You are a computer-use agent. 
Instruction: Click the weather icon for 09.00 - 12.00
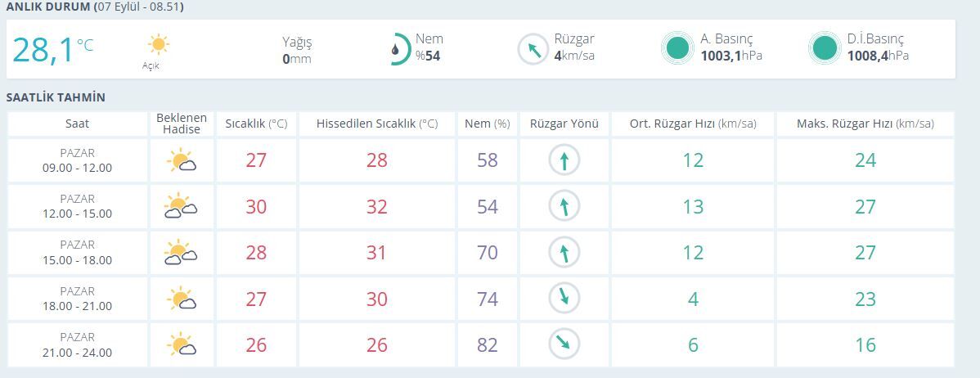point(181,160)
